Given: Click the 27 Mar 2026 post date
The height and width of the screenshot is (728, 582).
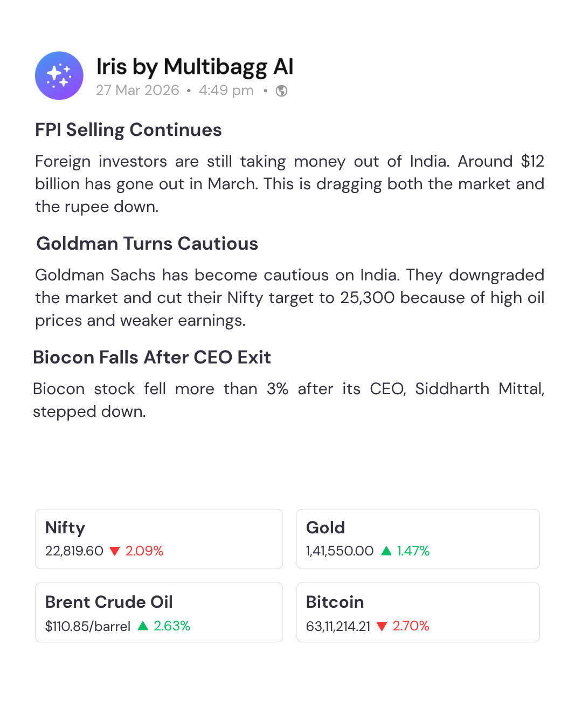Looking at the screenshot, I should coord(137,90).
